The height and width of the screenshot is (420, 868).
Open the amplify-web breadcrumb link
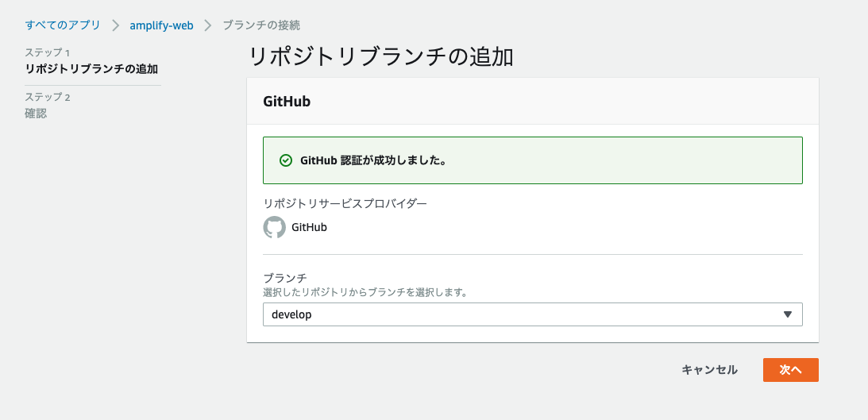click(161, 25)
